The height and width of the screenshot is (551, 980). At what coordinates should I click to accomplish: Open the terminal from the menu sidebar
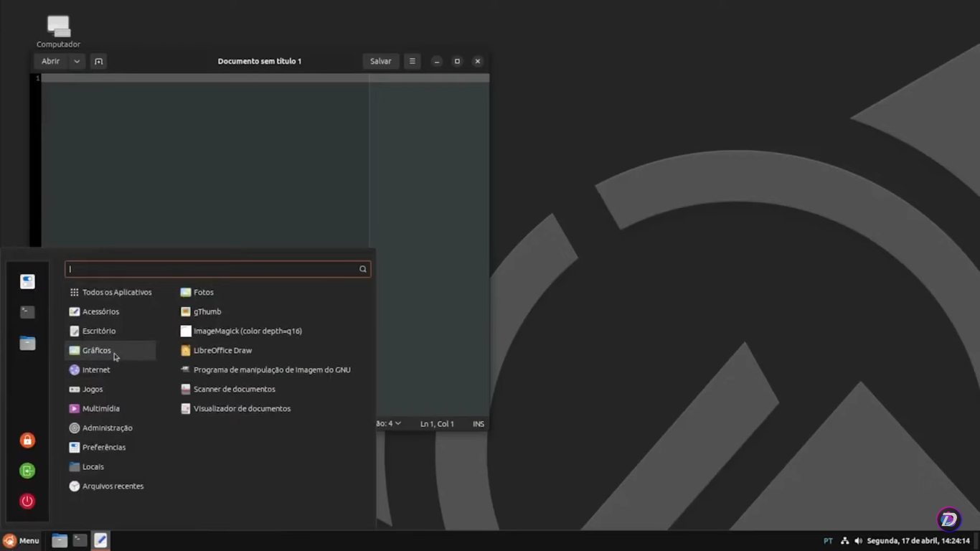tap(27, 312)
